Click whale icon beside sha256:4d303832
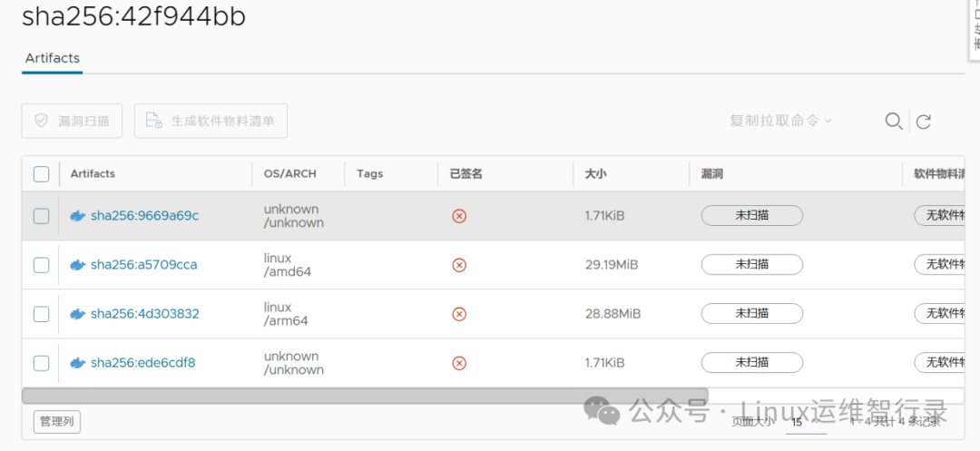 [x=78, y=314]
